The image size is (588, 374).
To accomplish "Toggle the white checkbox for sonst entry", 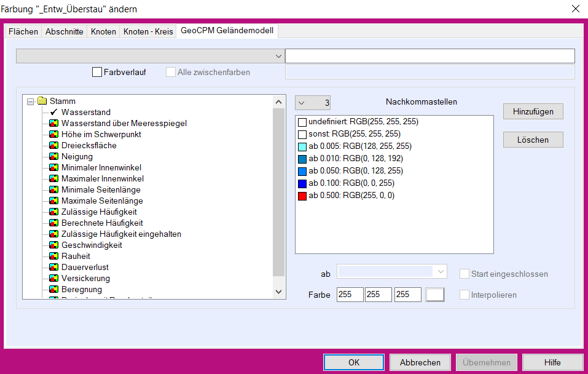I will [302, 134].
